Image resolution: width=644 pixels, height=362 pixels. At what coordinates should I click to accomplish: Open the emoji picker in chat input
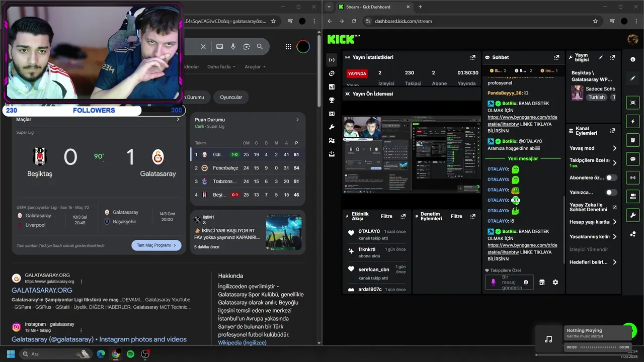coord(526,282)
